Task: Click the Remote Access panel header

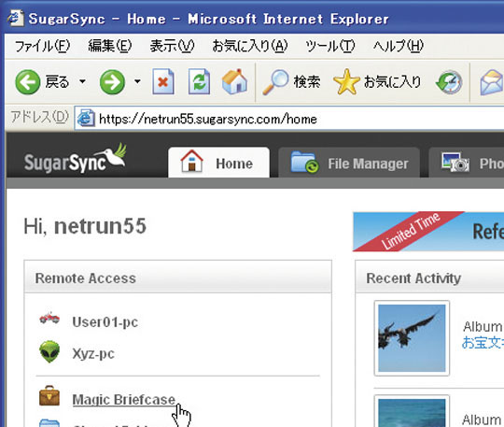Action: [177, 278]
